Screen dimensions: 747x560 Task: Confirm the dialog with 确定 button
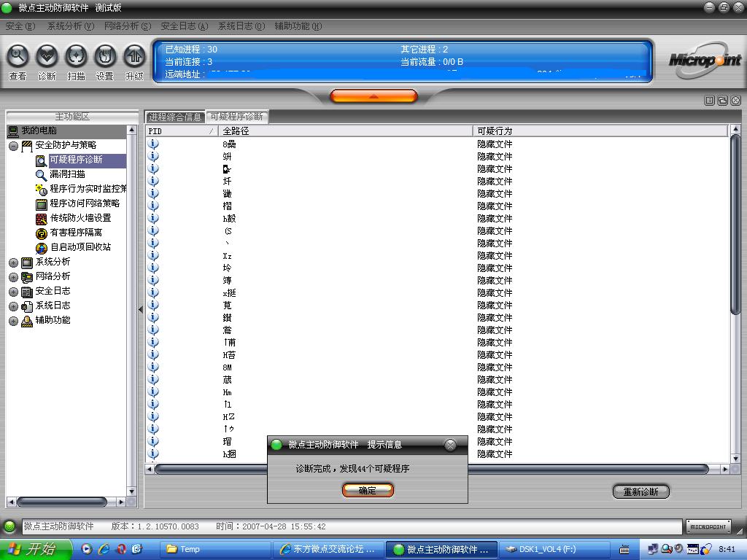coord(368,490)
